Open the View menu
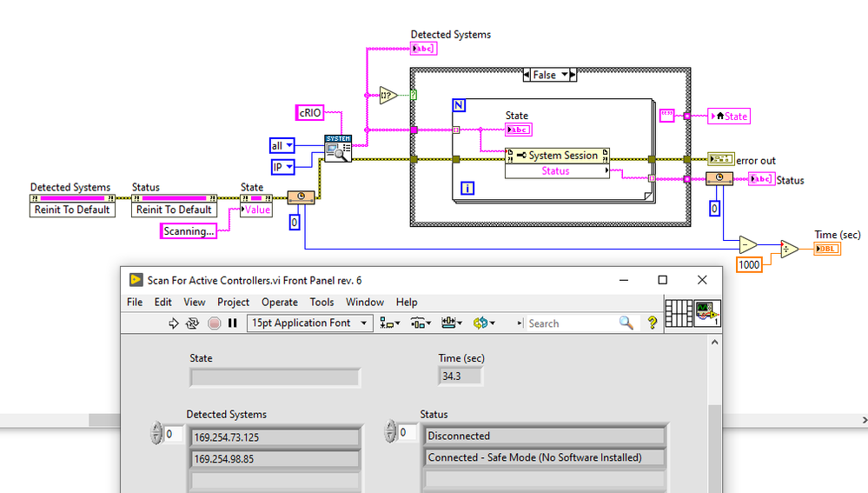The height and width of the screenshot is (493, 868). click(195, 302)
